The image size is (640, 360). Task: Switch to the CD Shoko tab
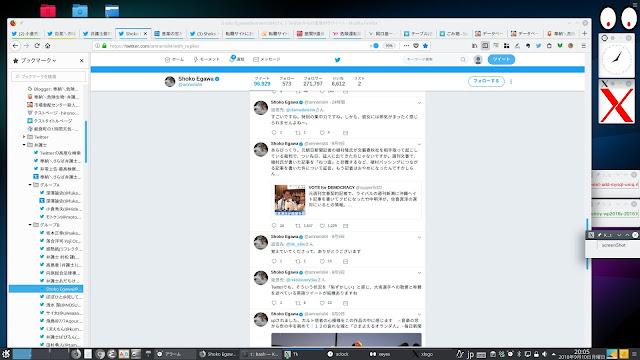[204, 33]
